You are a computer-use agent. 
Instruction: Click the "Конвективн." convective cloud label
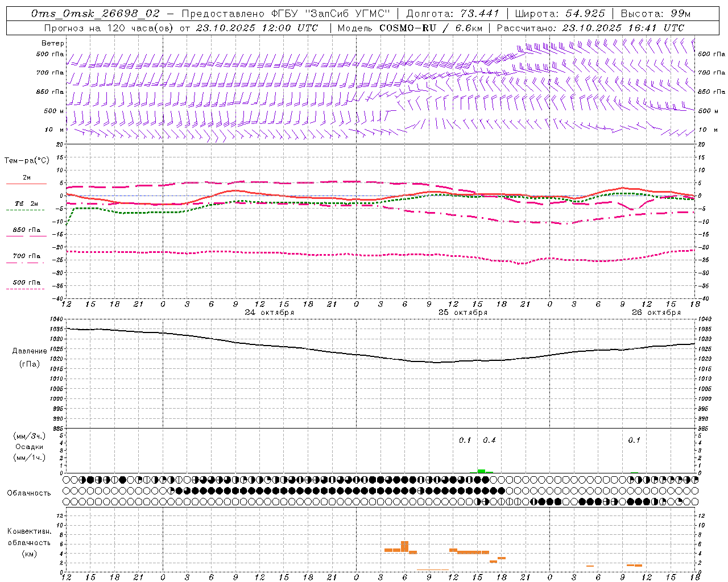point(30,531)
